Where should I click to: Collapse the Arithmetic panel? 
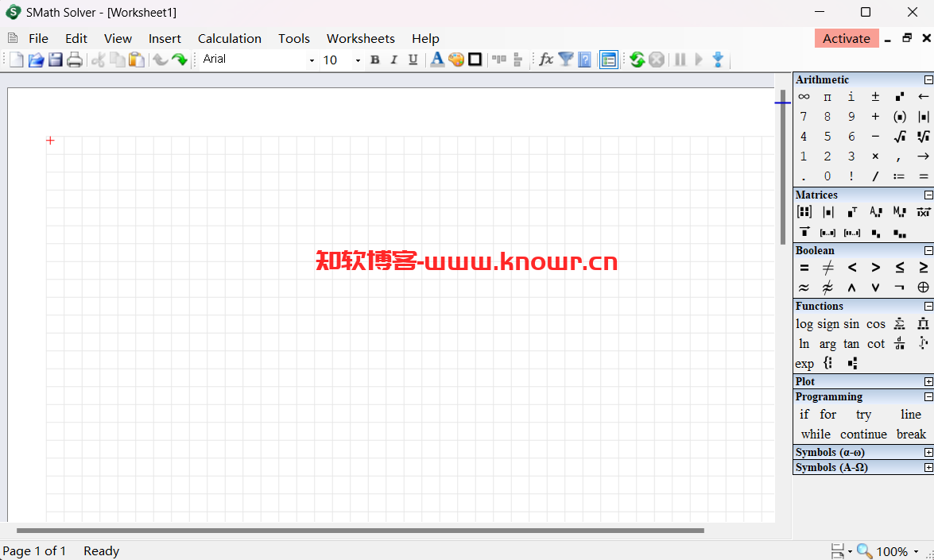928,79
